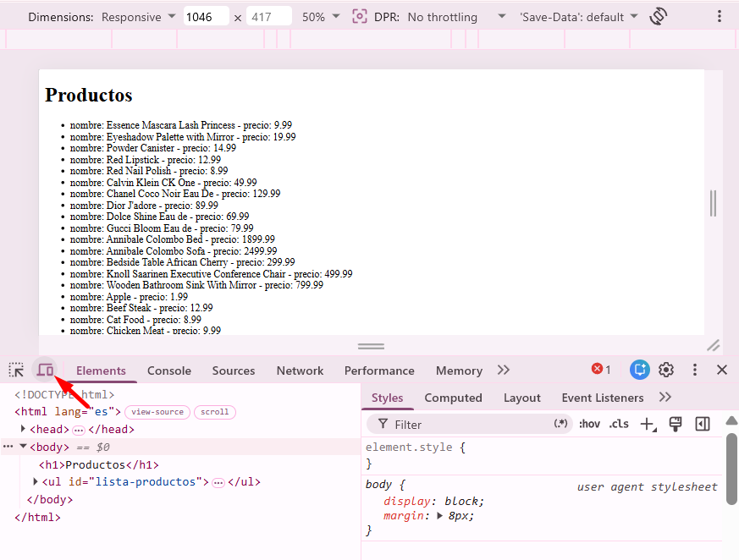739x560 pixels.
Task: Collapse the body element node
Action: (x=23, y=446)
